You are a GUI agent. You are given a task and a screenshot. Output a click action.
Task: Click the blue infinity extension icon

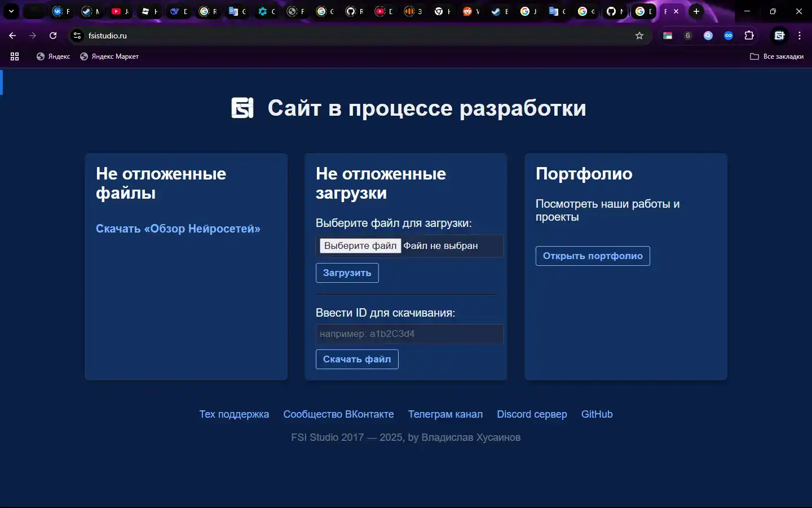coord(729,36)
